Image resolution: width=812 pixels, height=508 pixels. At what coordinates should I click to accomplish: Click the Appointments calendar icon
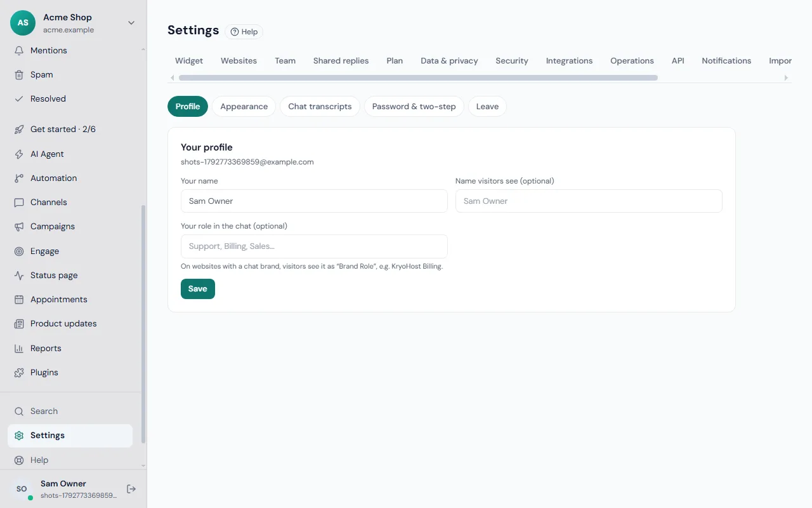click(19, 299)
